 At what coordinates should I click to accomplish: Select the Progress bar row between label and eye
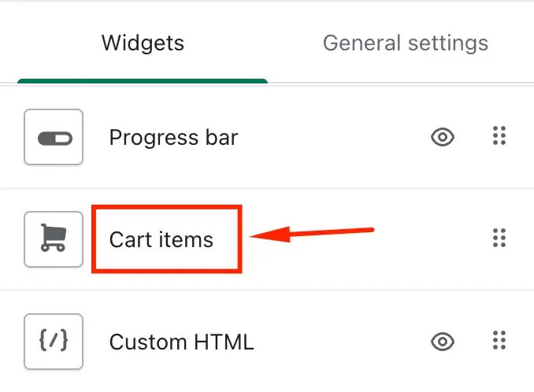(334, 138)
